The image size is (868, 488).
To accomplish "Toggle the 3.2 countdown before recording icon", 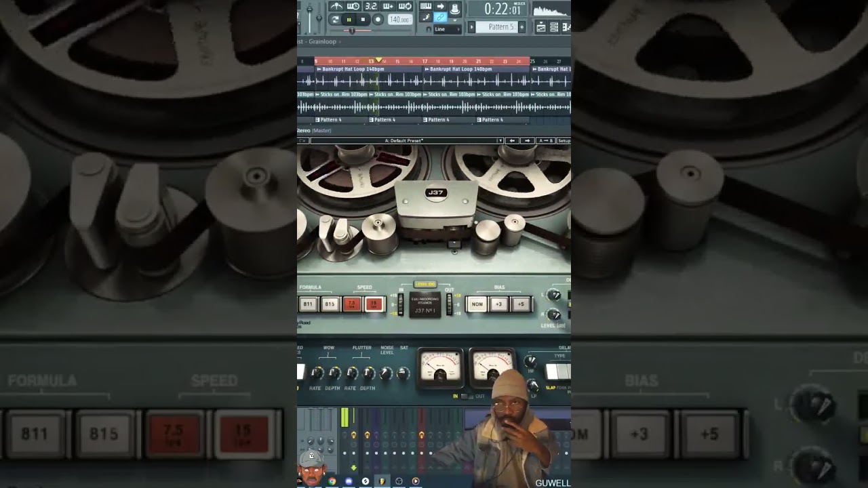I will point(370,6).
